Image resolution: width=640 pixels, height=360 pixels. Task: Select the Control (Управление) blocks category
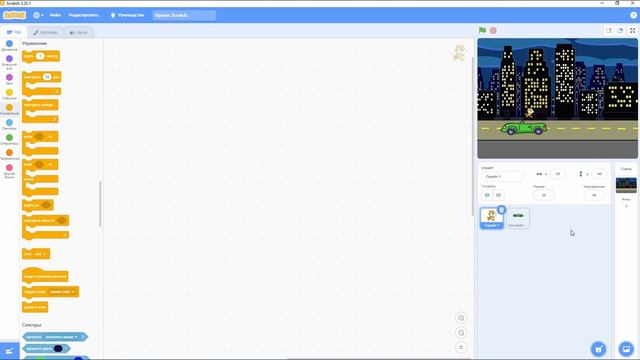tap(9, 109)
